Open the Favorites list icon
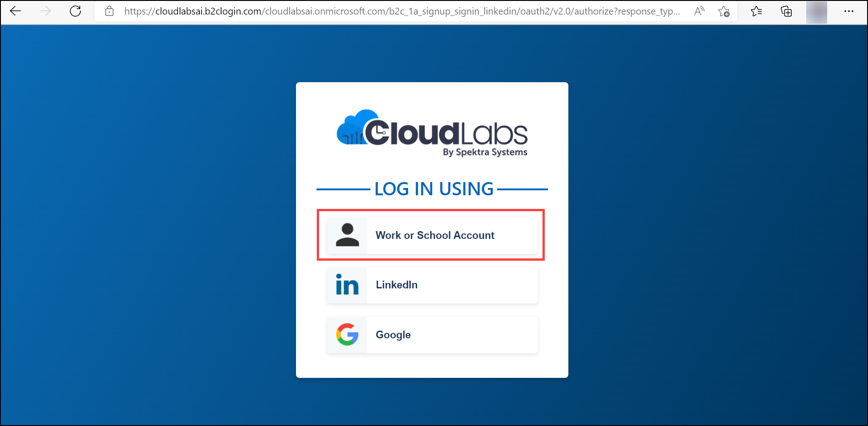Image resolution: width=868 pixels, height=426 pixels. coord(756,11)
